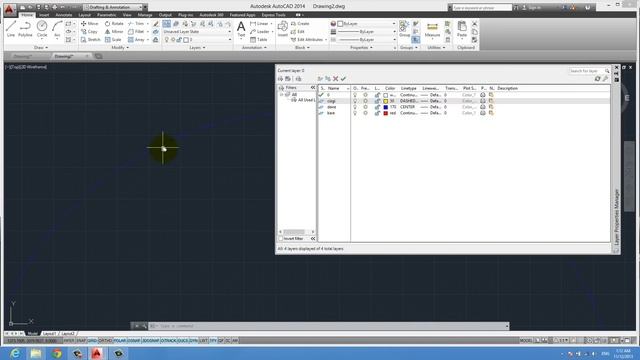Image resolution: width=640 pixels, height=360 pixels.
Task: Click the red color swatch for layer kare
Action: [385, 113]
